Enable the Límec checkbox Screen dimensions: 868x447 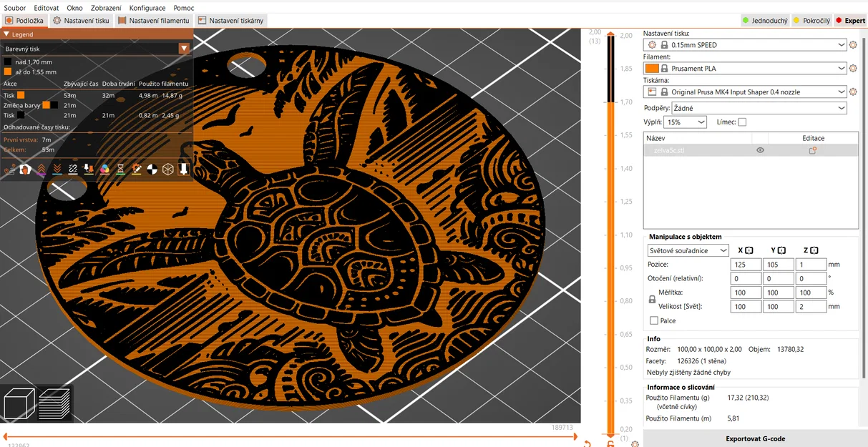(742, 122)
